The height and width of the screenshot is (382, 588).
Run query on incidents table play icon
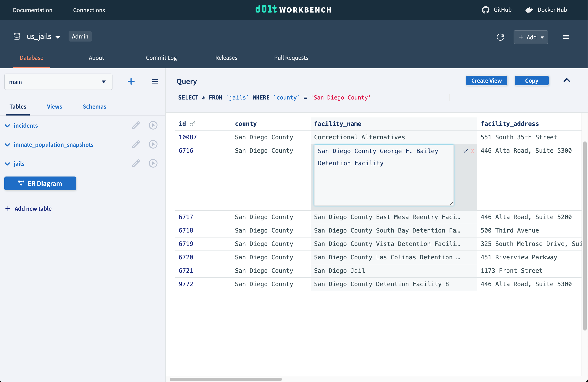click(153, 125)
